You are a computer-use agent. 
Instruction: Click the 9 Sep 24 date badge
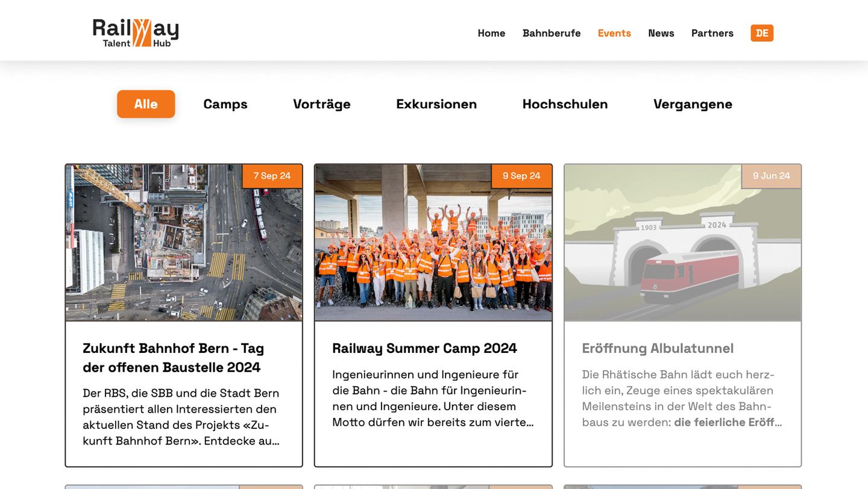(521, 176)
